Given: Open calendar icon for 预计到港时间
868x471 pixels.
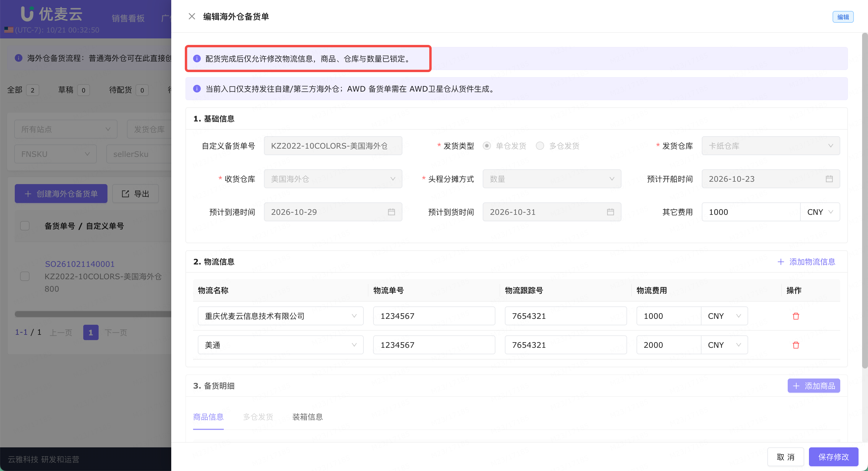Looking at the screenshot, I should [x=391, y=212].
